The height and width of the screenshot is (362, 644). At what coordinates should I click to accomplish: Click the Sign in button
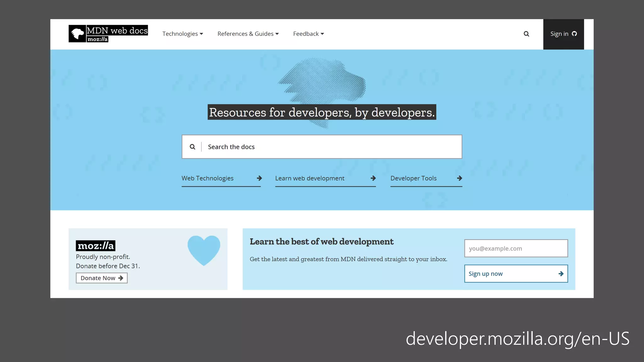click(559, 34)
